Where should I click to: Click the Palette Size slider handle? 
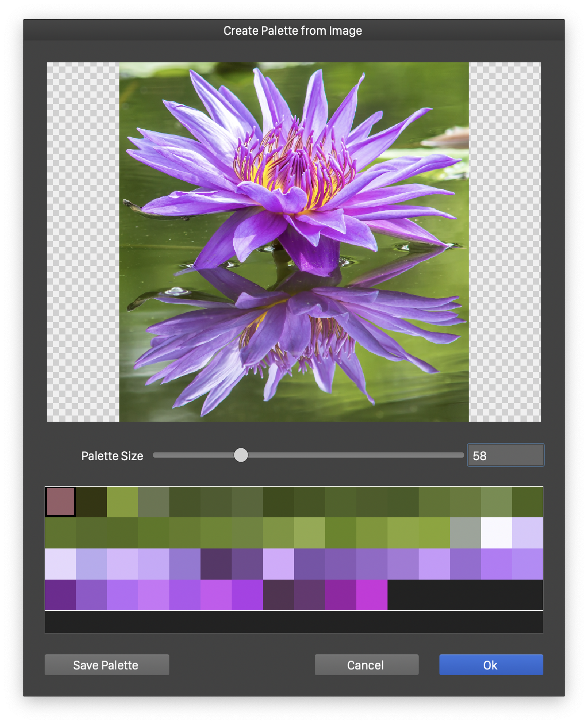click(241, 455)
